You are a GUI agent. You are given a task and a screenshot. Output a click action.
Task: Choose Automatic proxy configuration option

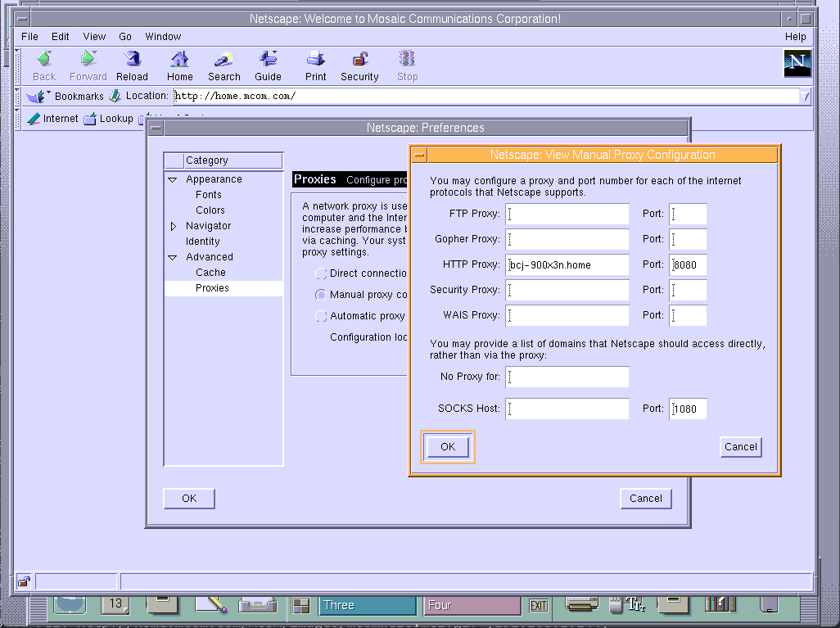(x=322, y=316)
